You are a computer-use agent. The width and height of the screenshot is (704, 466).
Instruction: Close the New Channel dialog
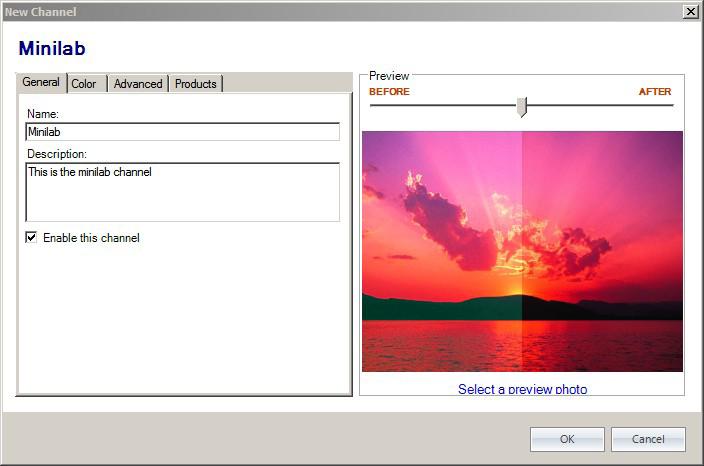691,12
